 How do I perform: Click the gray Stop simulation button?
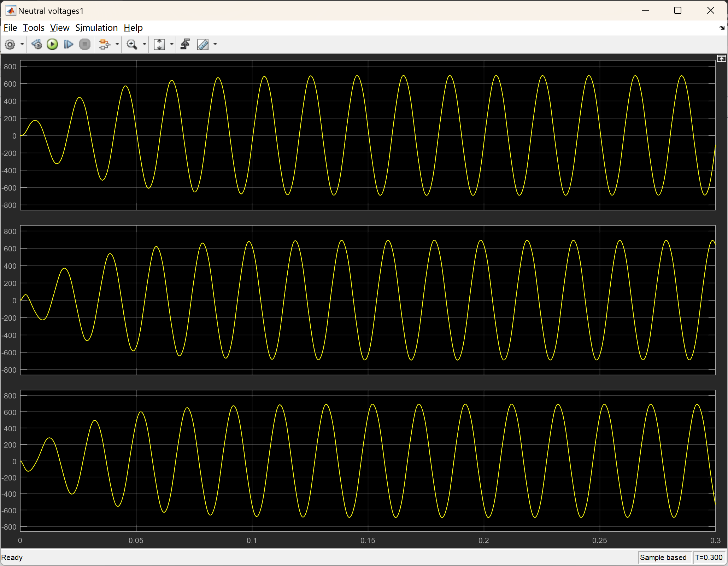click(85, 45)
